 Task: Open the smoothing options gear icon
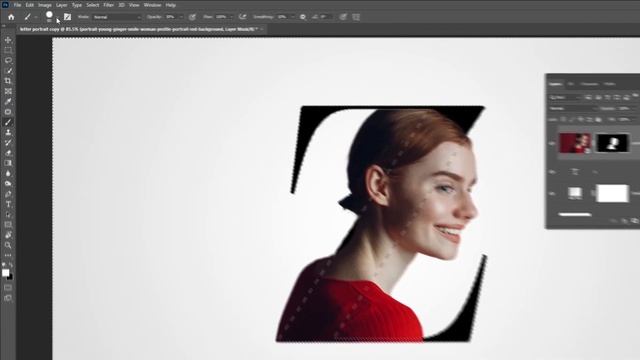tap(303, 17)
